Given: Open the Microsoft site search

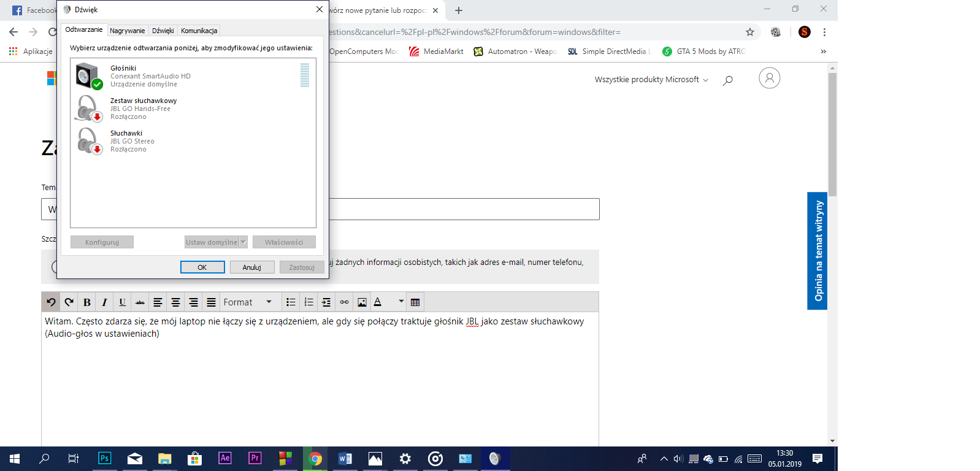Looking at the screenshot, I should point(728,80).
